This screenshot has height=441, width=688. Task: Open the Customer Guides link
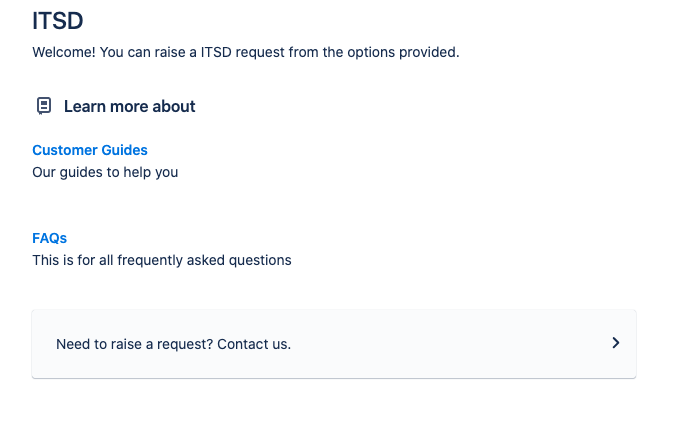tap(90, 150)
